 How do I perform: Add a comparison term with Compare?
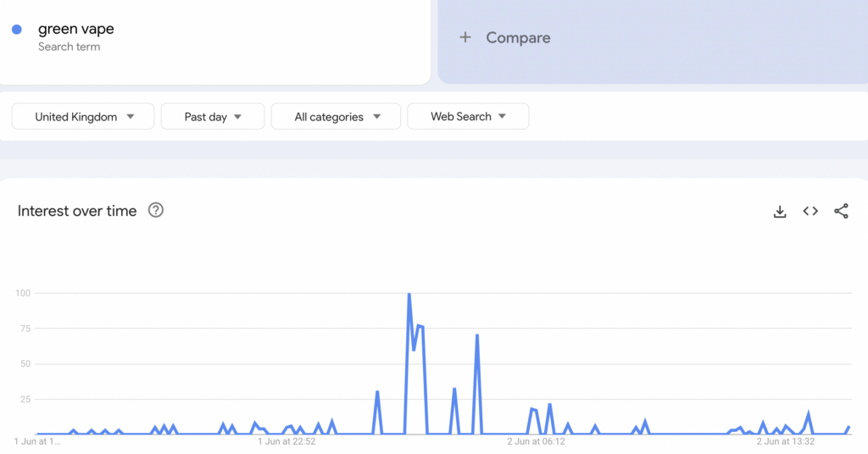517,38
